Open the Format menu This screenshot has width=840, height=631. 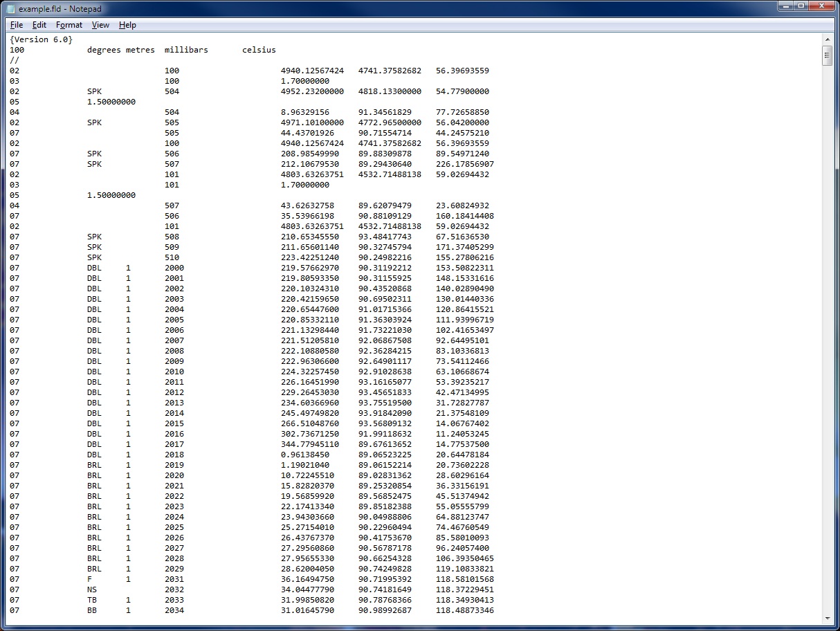(x=69, y=25)
